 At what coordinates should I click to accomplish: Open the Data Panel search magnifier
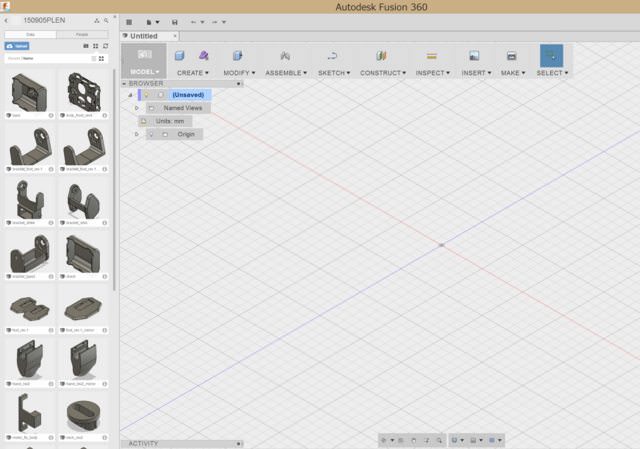[106, 20]
